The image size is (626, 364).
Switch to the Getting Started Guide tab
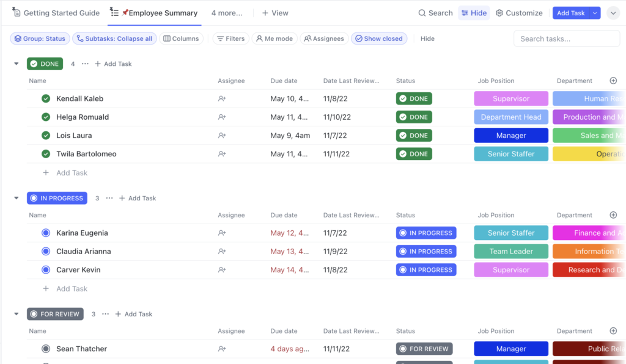click(x=56, y=13)
